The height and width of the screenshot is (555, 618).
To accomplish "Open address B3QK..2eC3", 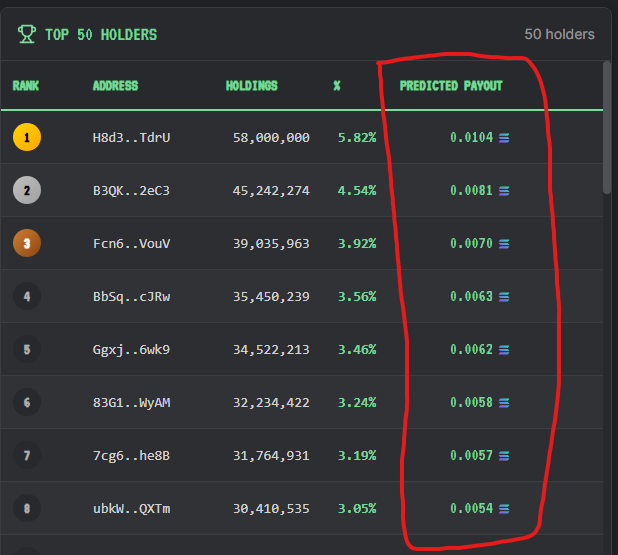I will [x=131, y=191].
